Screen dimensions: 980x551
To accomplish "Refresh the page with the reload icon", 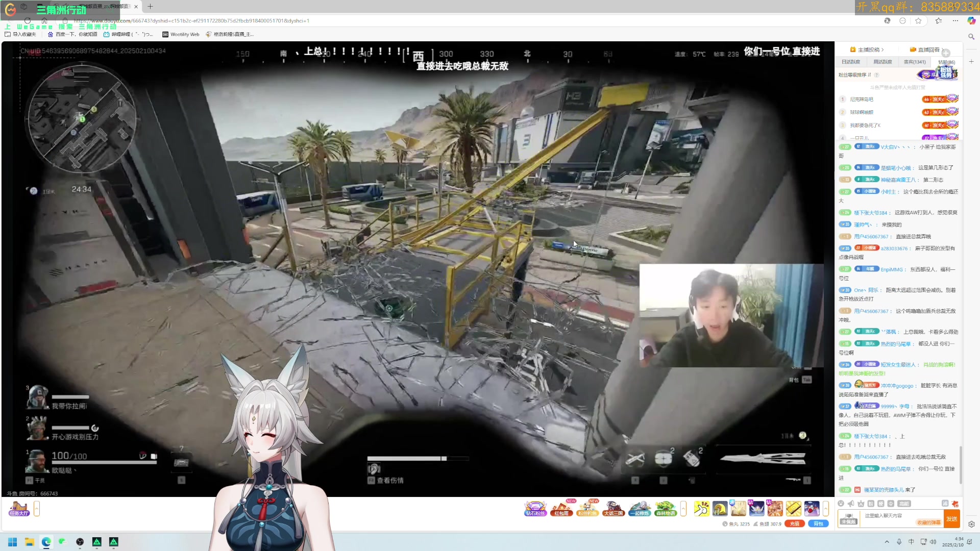I will click(x=28, y=21).
